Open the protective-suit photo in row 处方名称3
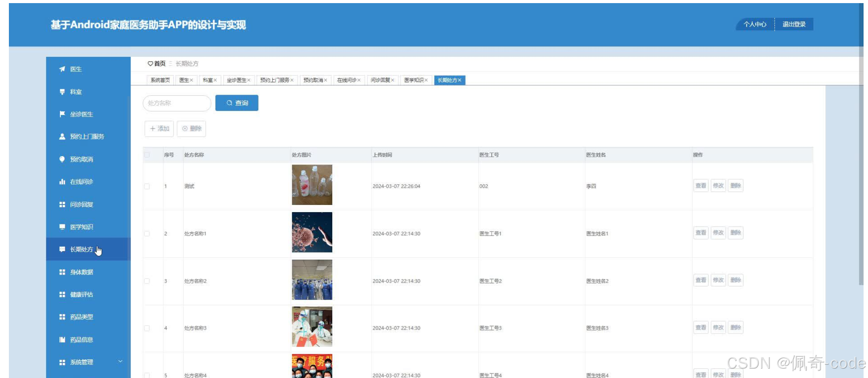This screenshot has width=868, height=378. (312, 327)
